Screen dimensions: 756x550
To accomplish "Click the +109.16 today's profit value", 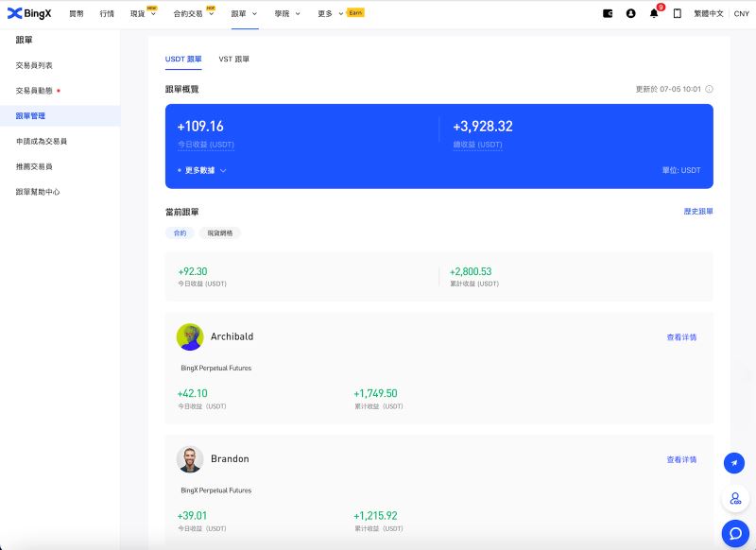I will coord(200,127).
